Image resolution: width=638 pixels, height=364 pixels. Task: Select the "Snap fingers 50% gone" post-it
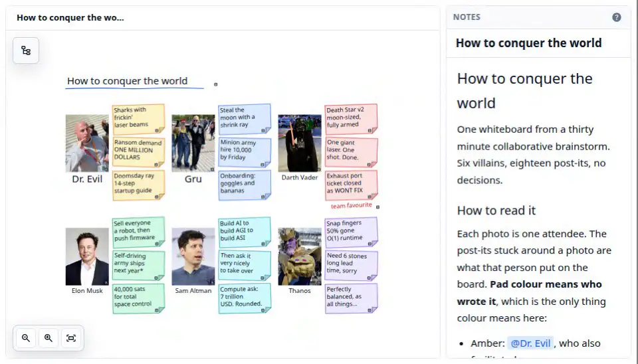tap(351, 232)
